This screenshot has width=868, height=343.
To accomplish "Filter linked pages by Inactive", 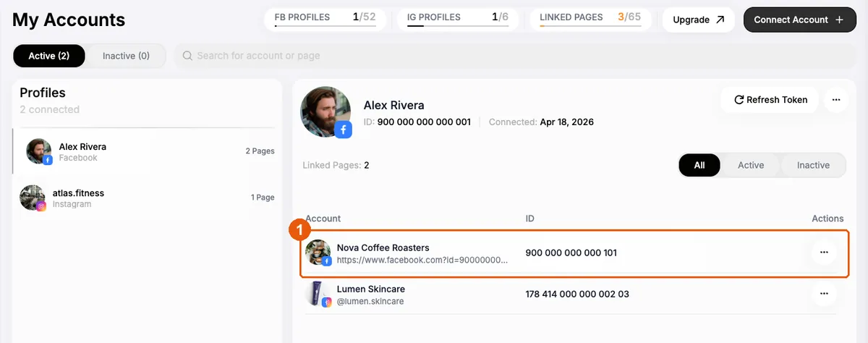I will tap(813, 165).
